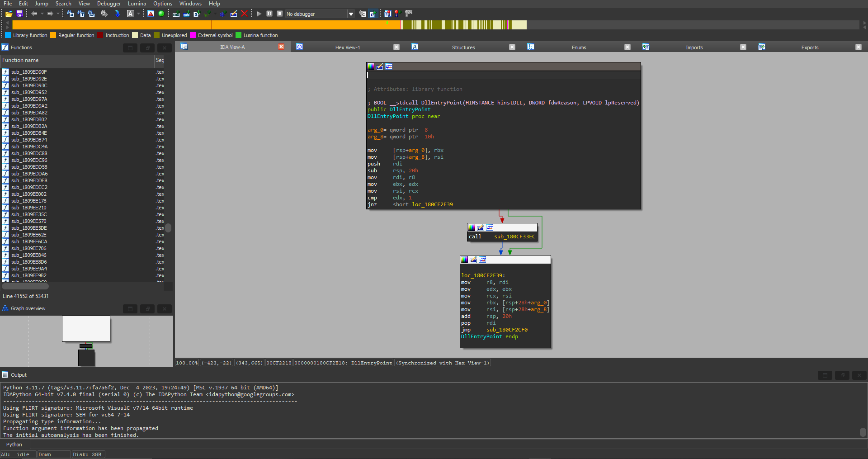Jump forward with the right arrow
The height and width of the screenshot is (459, 868).
point(50,14)
